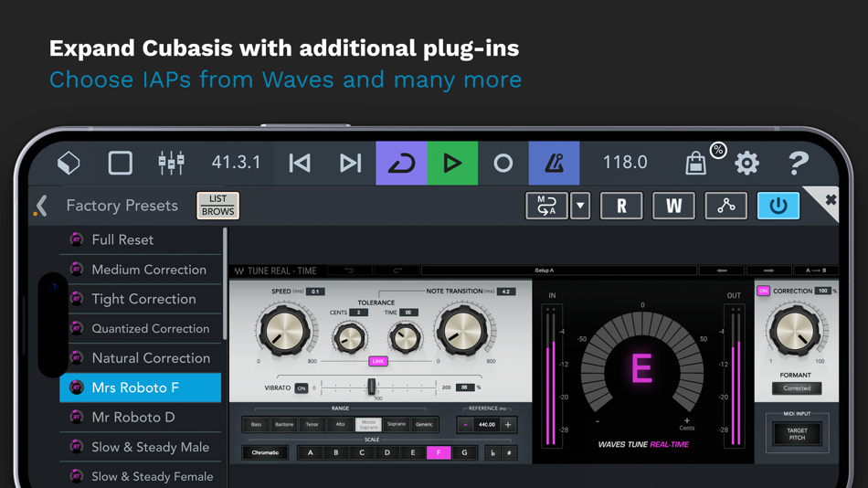Select the Slow & Steady Female preset
Image resolution: width=868 pixels, height=488 pixels.
[140, 476]
